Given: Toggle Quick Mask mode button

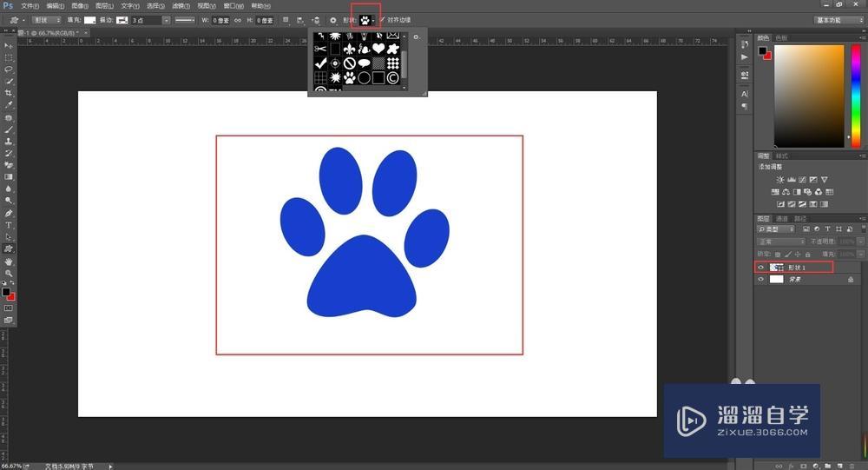Looking at the screenshot, I should click(9, 308).
